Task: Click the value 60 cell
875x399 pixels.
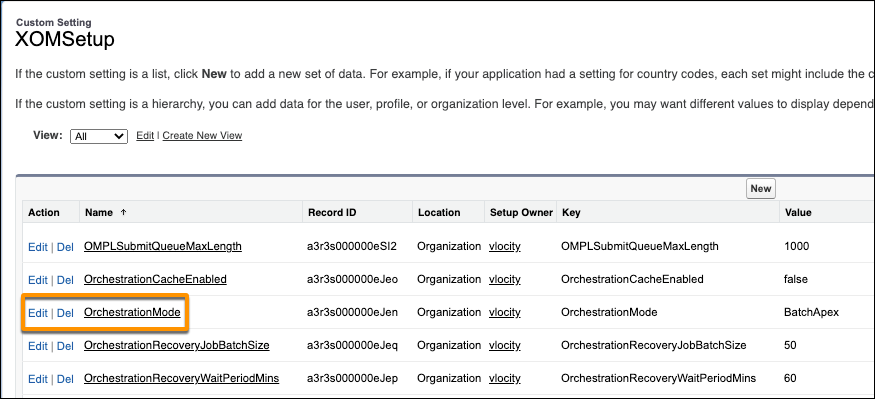Action: (790, 378)
